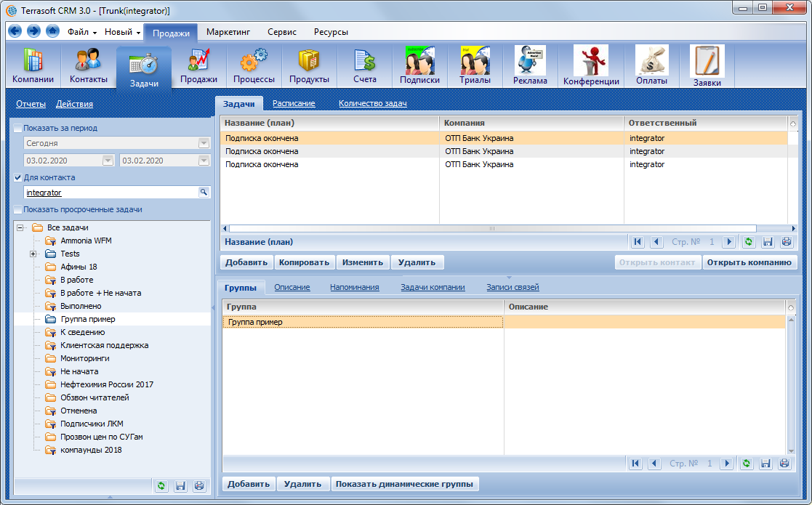Image resolution: width=812 pixels, height=505 pixels.
Task: Click Показать динамические группы button
Action: tap(404, 485)
